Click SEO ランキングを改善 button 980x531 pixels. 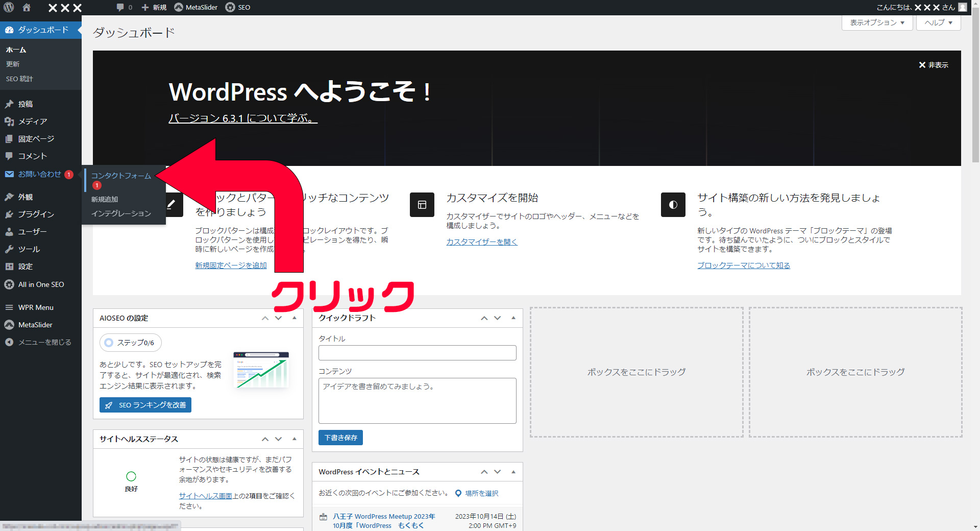145,405
